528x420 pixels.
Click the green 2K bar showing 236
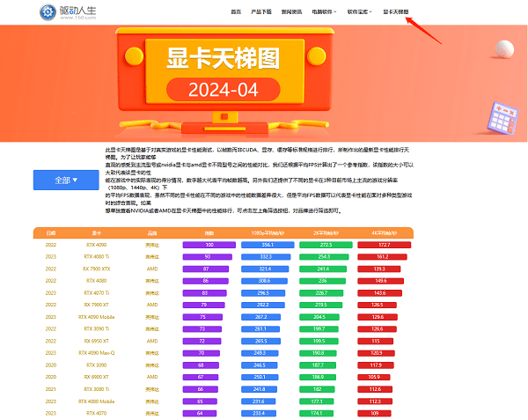point(323,281)
